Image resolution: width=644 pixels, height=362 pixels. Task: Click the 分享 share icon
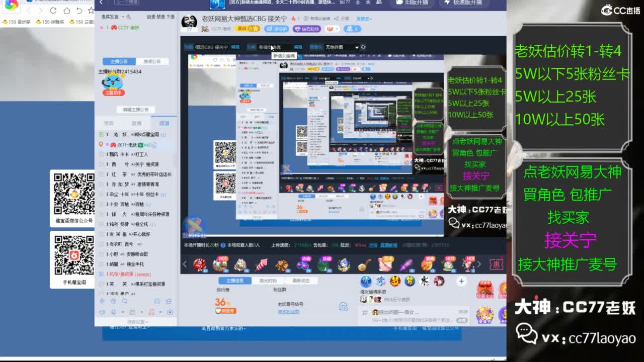click(342, 19)
